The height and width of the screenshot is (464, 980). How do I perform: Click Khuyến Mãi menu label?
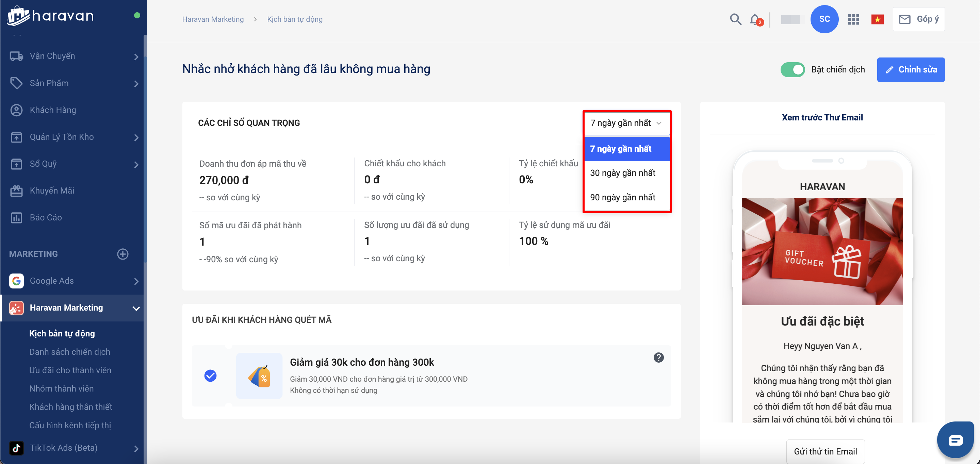pyautogui.click(x=52, y=191)
